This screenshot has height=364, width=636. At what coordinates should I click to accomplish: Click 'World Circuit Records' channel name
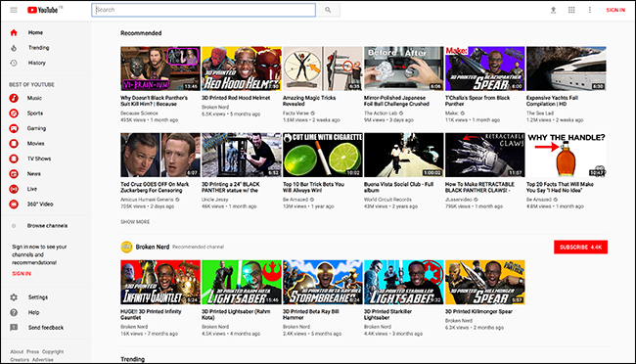(x=387, y=200)
